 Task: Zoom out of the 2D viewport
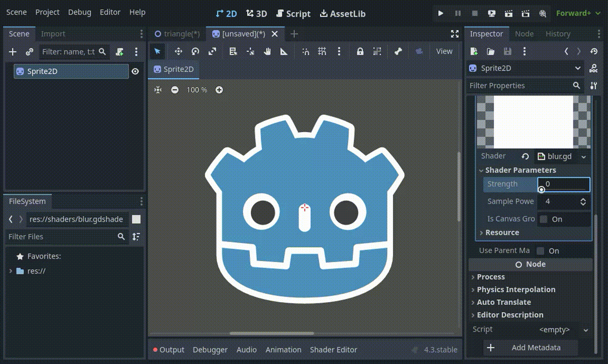click(175, 90)
